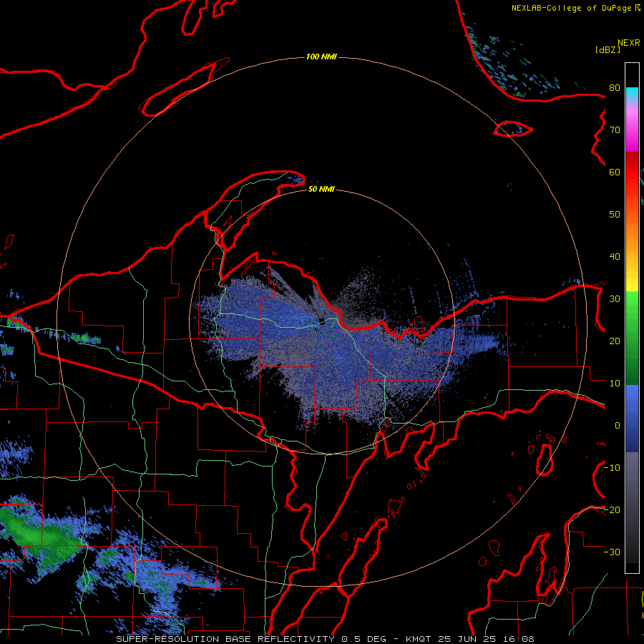
Task: Click the 0 value on the dBZ scale
Action: coord(618,426)
